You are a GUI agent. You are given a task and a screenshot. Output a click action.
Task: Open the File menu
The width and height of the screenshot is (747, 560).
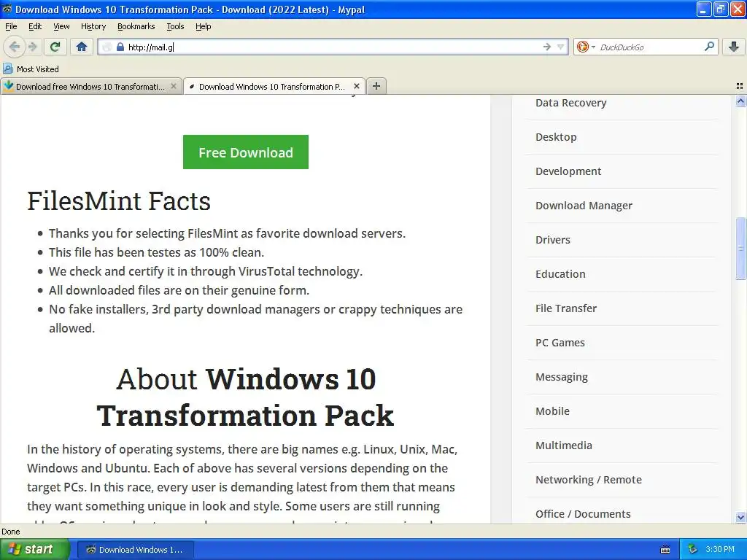(x=11, y=26)
